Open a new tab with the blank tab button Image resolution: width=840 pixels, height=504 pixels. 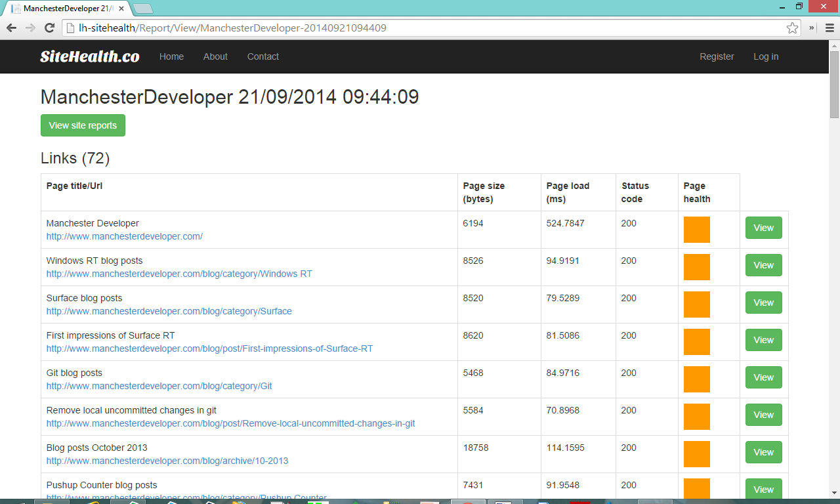143,9
